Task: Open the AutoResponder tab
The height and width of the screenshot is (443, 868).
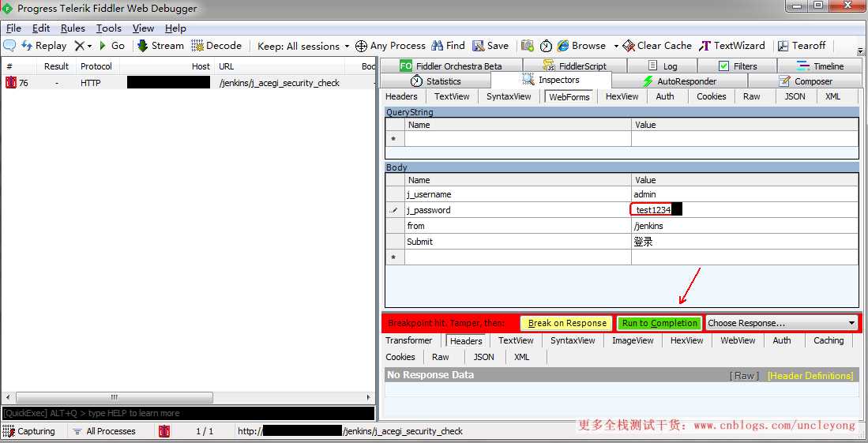Action: [x=679, y=81]
